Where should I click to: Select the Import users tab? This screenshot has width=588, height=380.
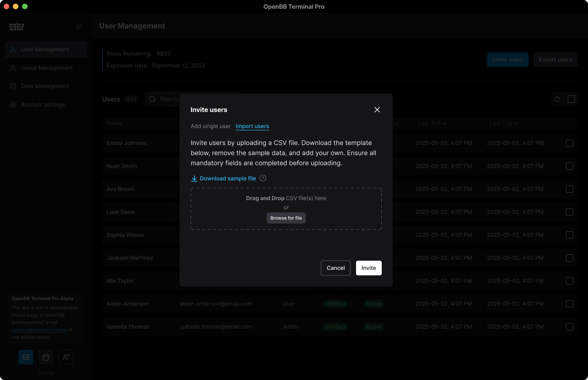pyautogui.click(x=252, y=126)
